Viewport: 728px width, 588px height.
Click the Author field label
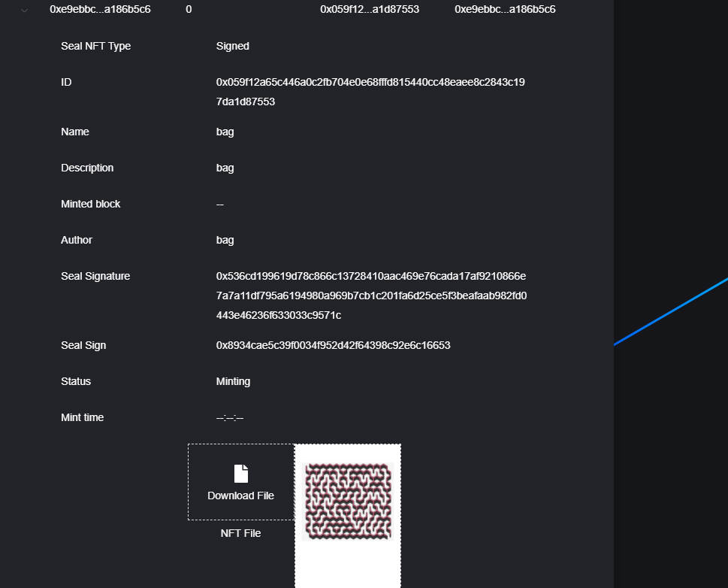[x=77, y=240]
